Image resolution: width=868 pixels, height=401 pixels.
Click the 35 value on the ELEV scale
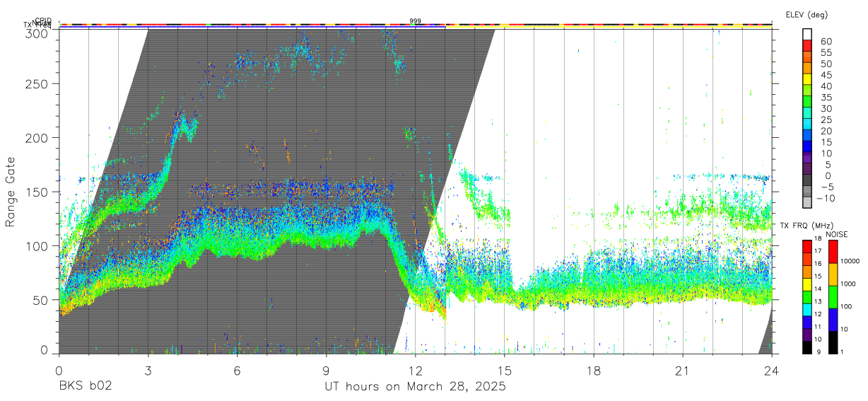pyautogui.click(x=826, y=97)
